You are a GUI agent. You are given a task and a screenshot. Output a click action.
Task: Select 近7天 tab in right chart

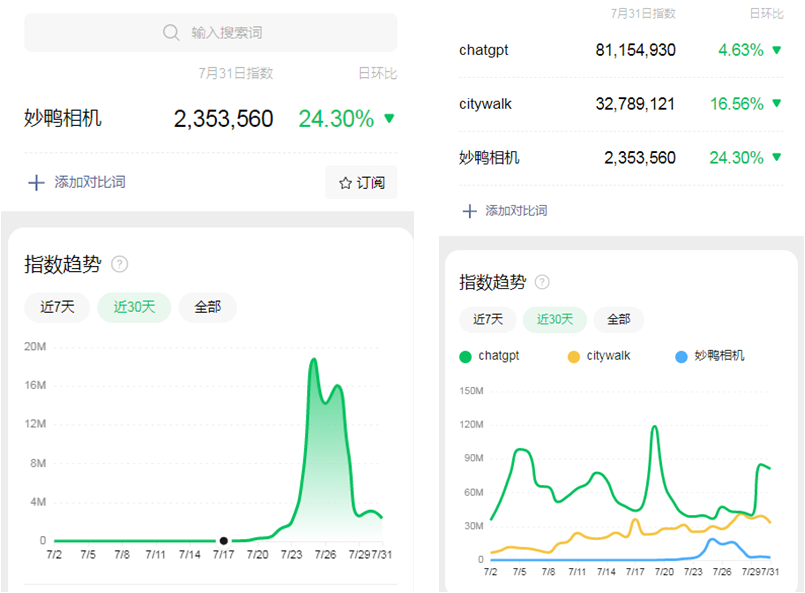[x=488, y=320]
